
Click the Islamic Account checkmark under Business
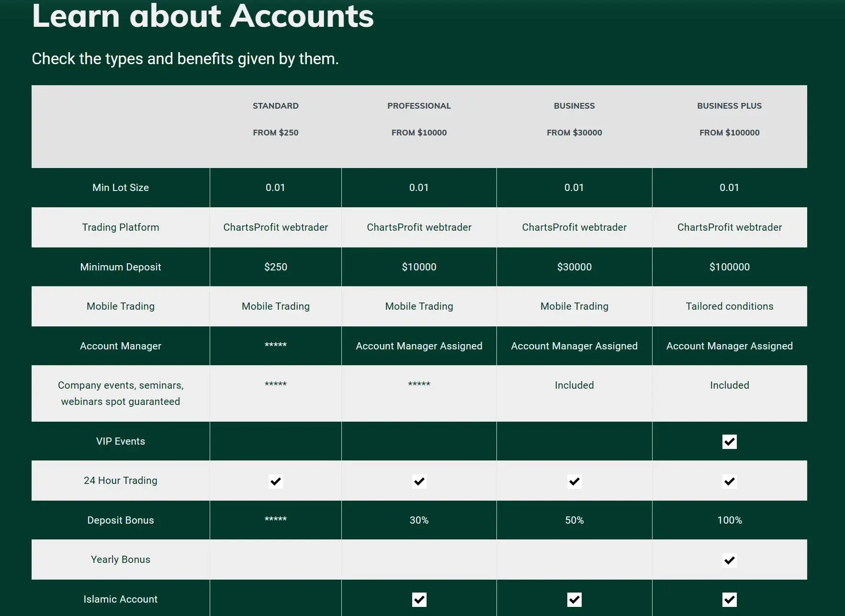tap(574, 599)
